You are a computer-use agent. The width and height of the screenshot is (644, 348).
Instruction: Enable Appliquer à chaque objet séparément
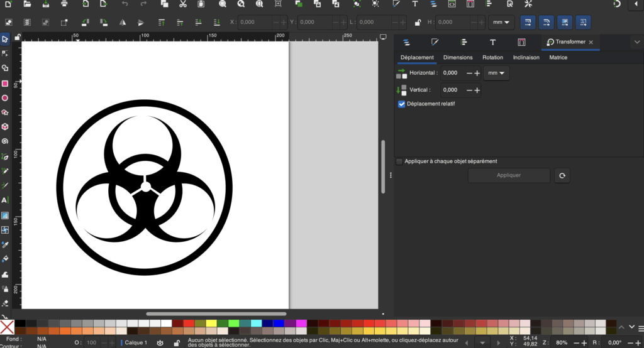pyautogui.click(x=399, y=161)
